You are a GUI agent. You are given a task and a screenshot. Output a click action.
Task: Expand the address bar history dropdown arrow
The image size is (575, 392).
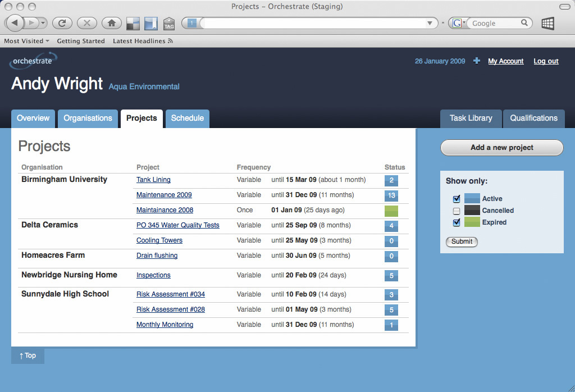[x=430, y=23]
